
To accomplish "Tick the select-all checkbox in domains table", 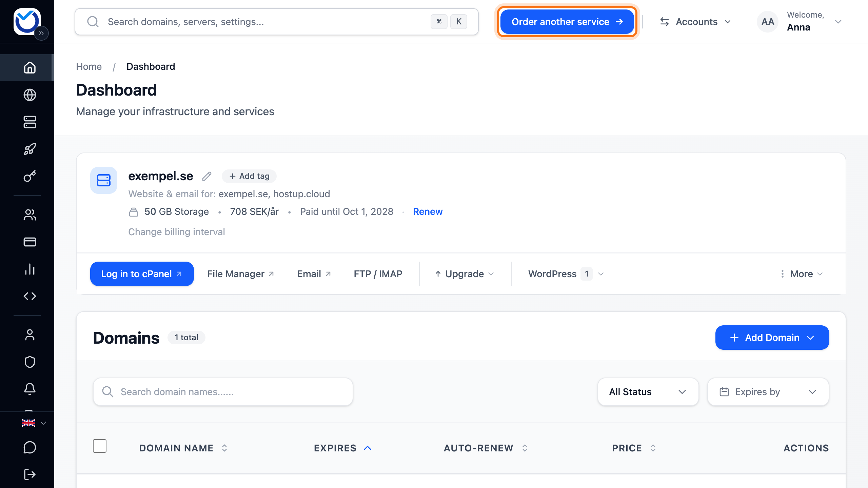I will pyautogui.click(x=100, y=446).
